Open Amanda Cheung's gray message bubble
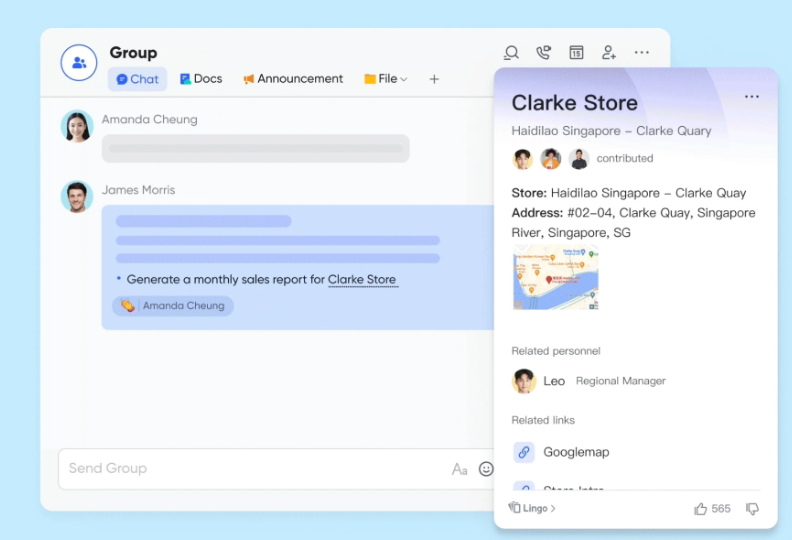 256,149
